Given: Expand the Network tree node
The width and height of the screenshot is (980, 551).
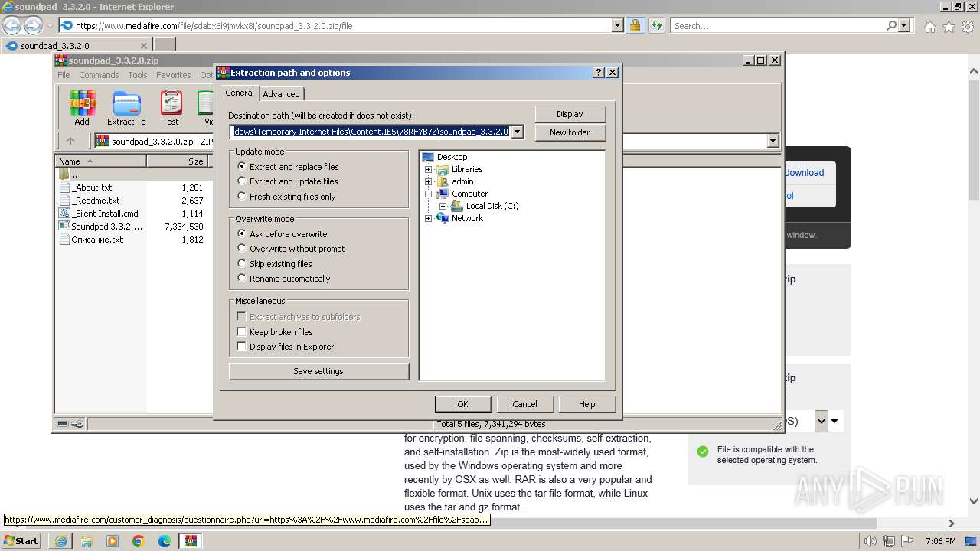Looking at the screenshot, I should [428, 218].
